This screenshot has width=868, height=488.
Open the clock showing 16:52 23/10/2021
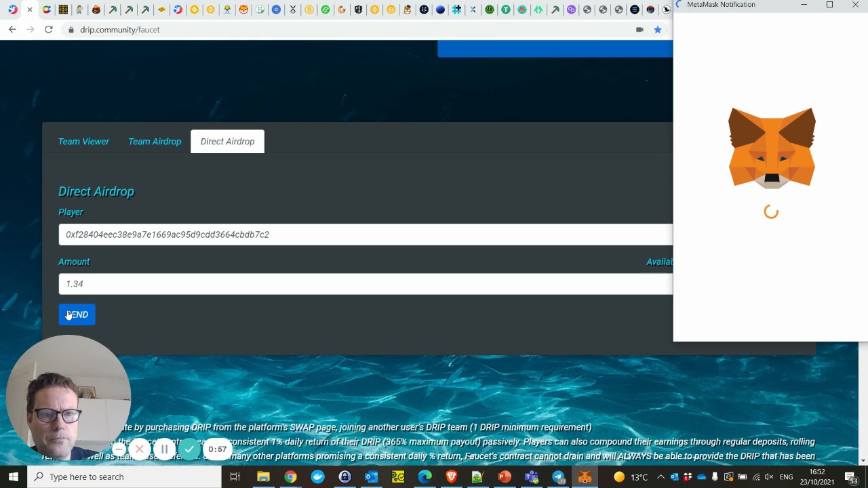[817, 476]
